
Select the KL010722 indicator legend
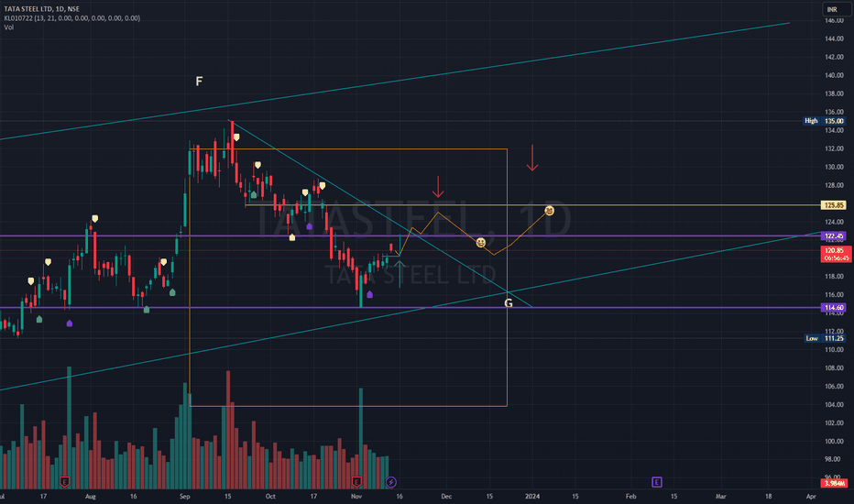(71, 18)
